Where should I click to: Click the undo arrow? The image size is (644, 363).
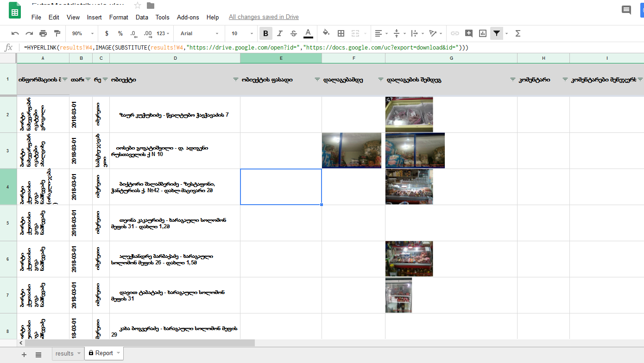click(x=15, y=33)
